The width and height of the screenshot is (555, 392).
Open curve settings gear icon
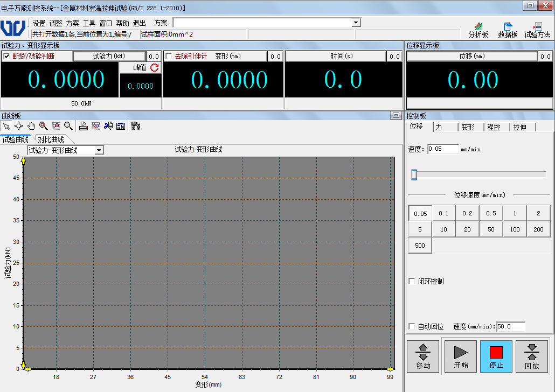pos(136,126)
